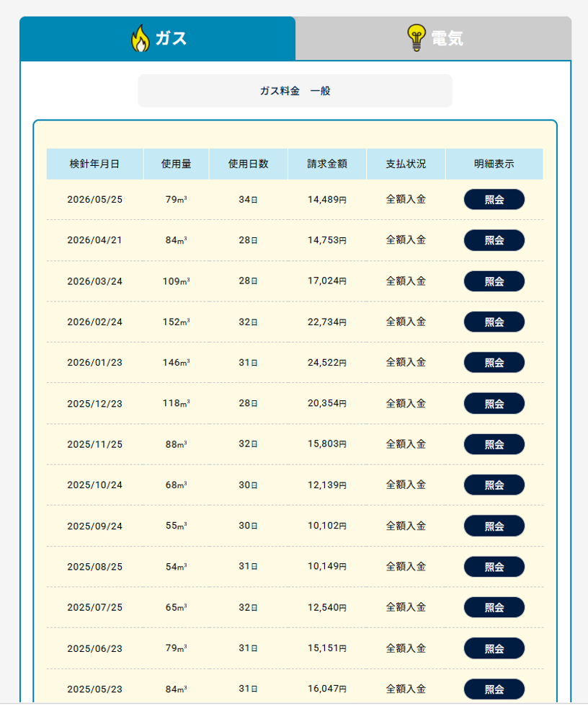Click the 検針年月日 column header
The height and width of the screenshot is (706, 588).
[95, 164]
